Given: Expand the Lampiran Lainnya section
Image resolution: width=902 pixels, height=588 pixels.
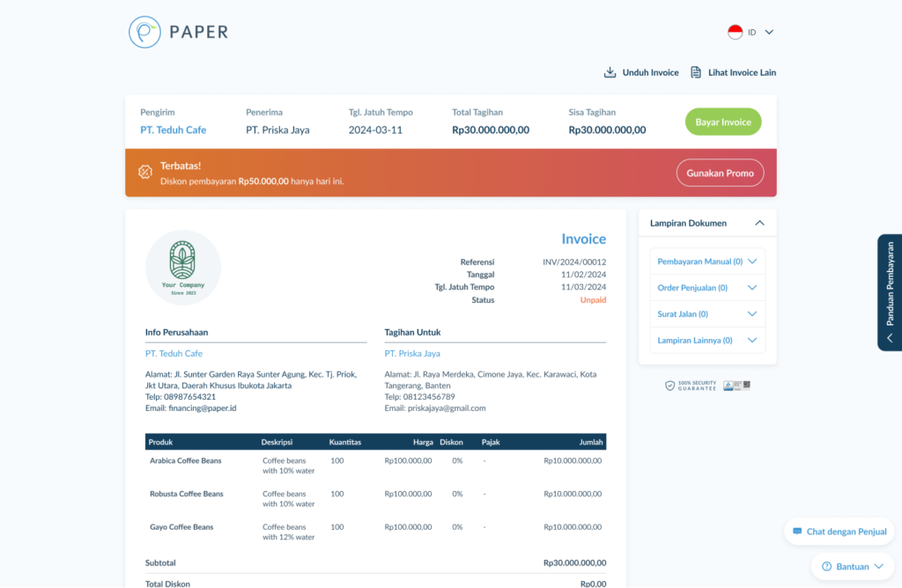Looking at the screenshot, I should click(751, 341).
